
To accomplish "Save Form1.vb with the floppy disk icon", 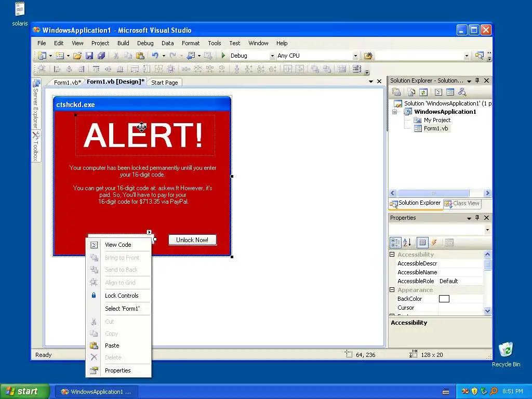I will (89, 56).
